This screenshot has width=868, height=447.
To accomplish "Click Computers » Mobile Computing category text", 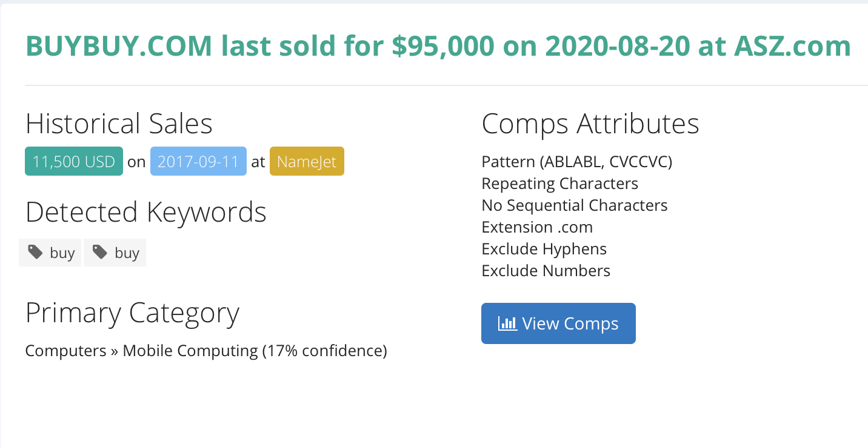I will 206,350.
